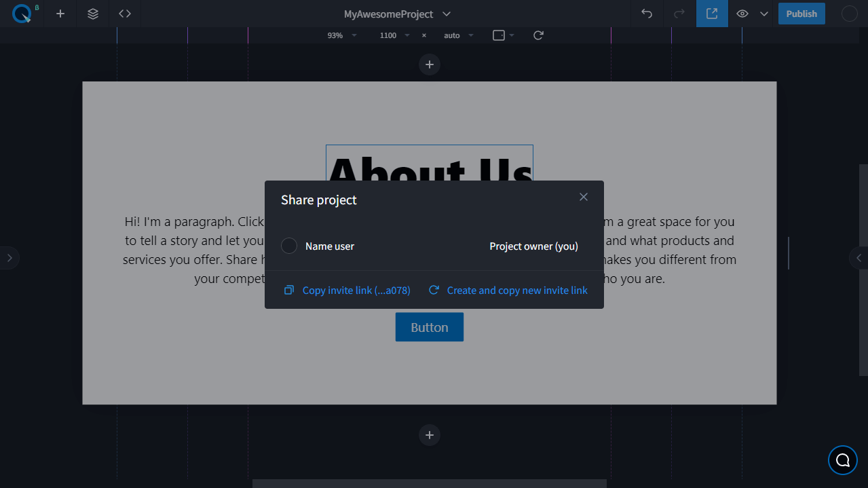
Task: Open the code editor brackets icon
Action: 125,14
